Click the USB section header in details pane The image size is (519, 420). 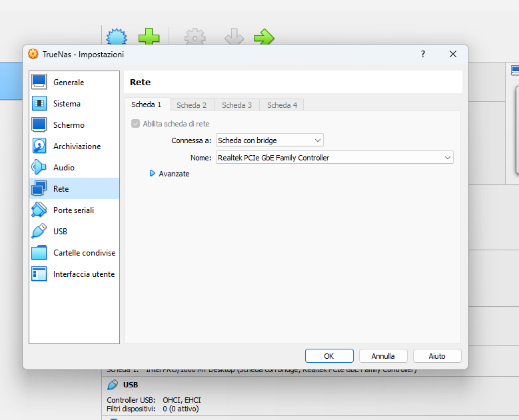point(131,385)
